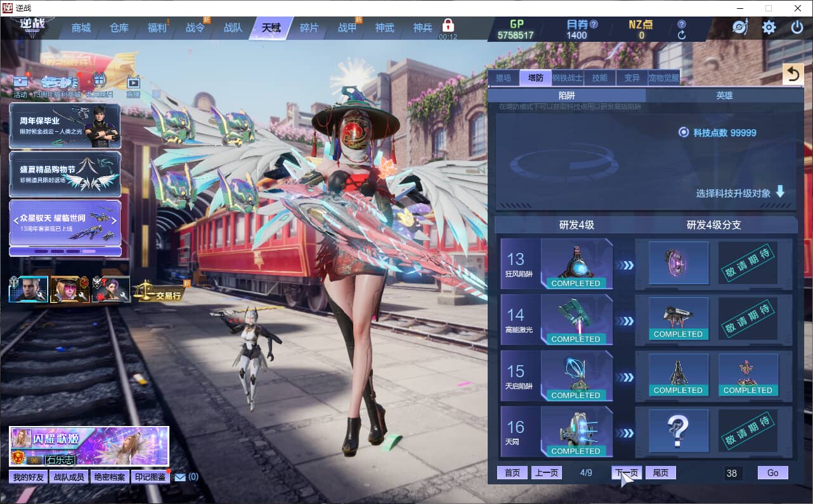The height and width of the screenshot is (504, 813).
Task: Switch to the 猎场 talent tab
Action: coord(504,78)
